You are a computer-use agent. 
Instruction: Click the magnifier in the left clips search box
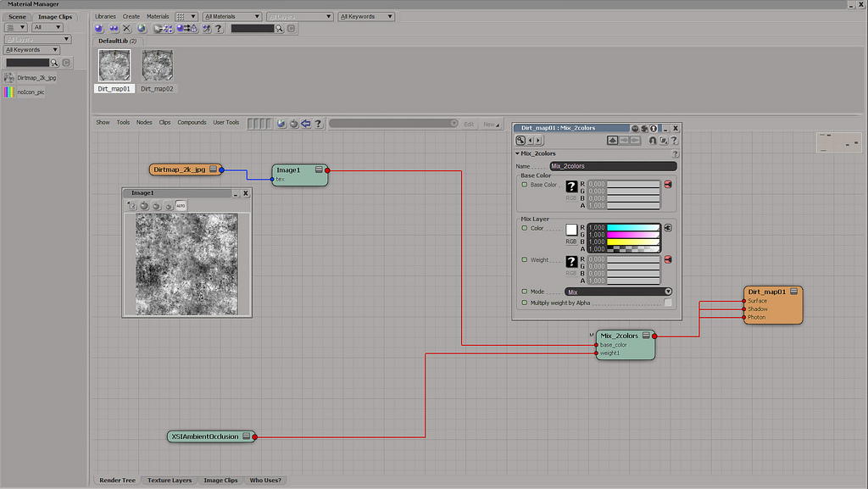click(54, 63)
